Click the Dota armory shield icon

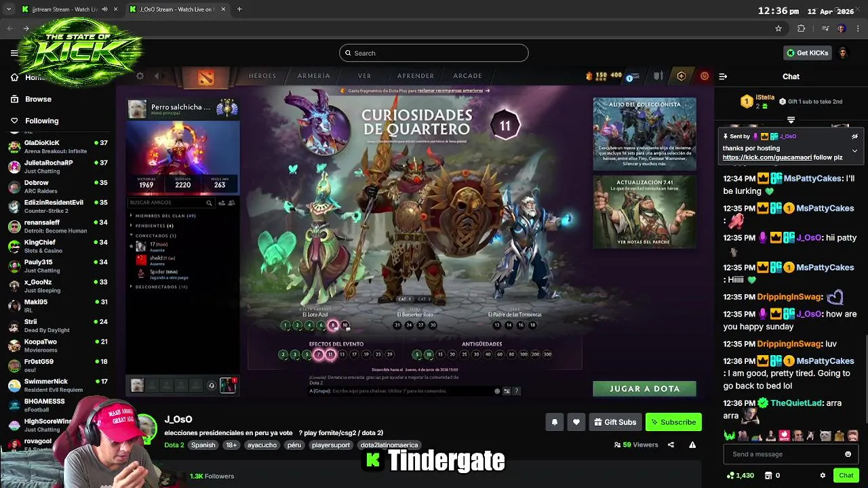(658, 76)
